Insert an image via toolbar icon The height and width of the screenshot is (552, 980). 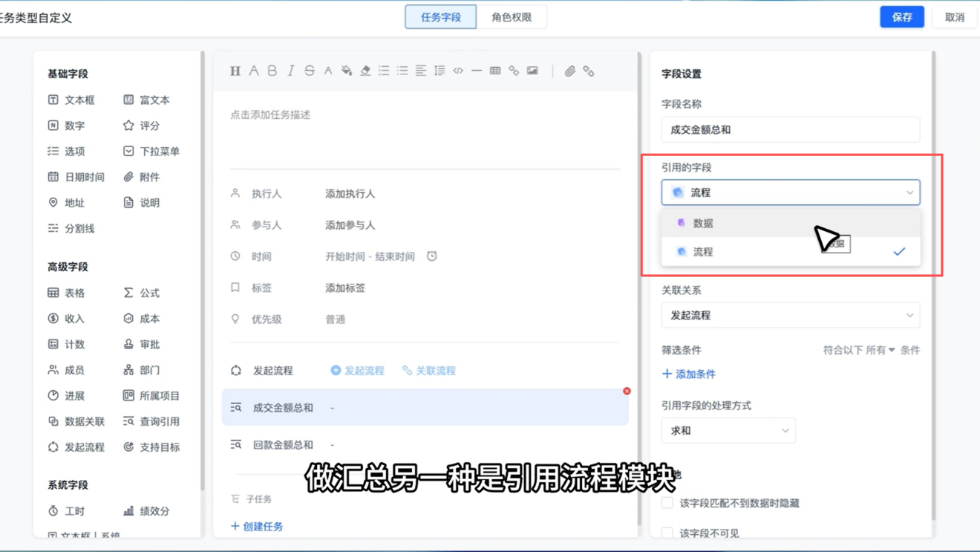(532, 71)
